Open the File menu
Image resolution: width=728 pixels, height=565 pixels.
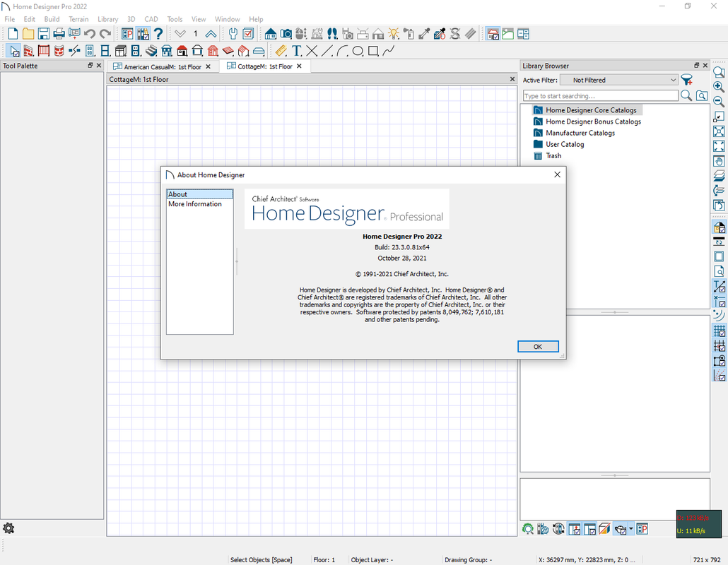9,19
